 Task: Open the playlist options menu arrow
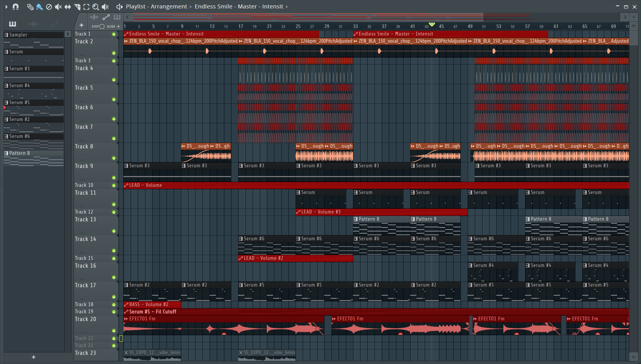tap(6, 7)
